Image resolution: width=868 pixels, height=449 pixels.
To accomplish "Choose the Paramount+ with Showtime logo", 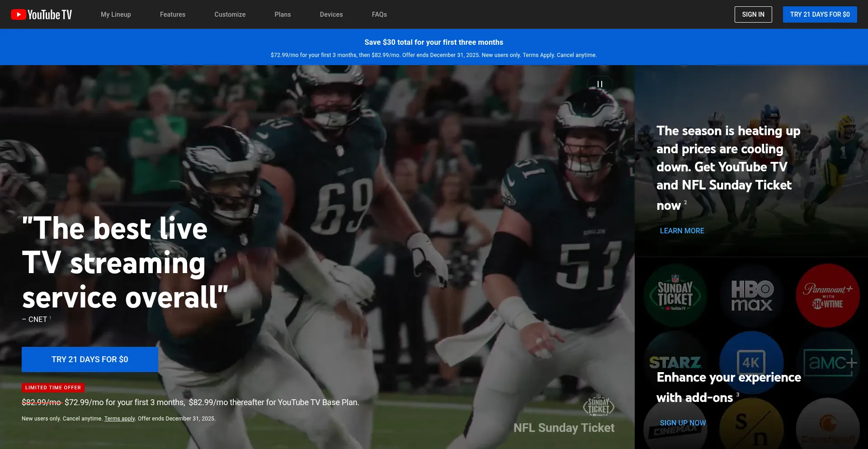I will 827,296.
